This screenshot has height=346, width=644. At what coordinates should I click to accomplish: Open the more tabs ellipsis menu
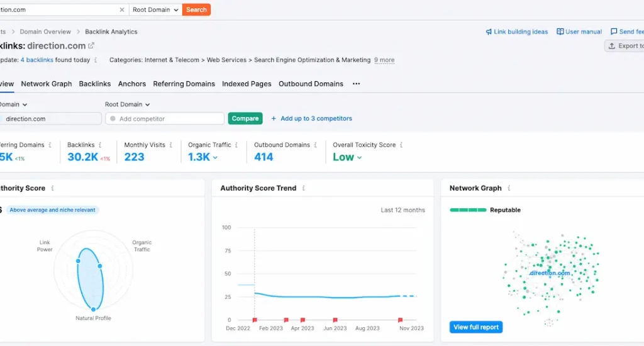(x=356, y=84)
